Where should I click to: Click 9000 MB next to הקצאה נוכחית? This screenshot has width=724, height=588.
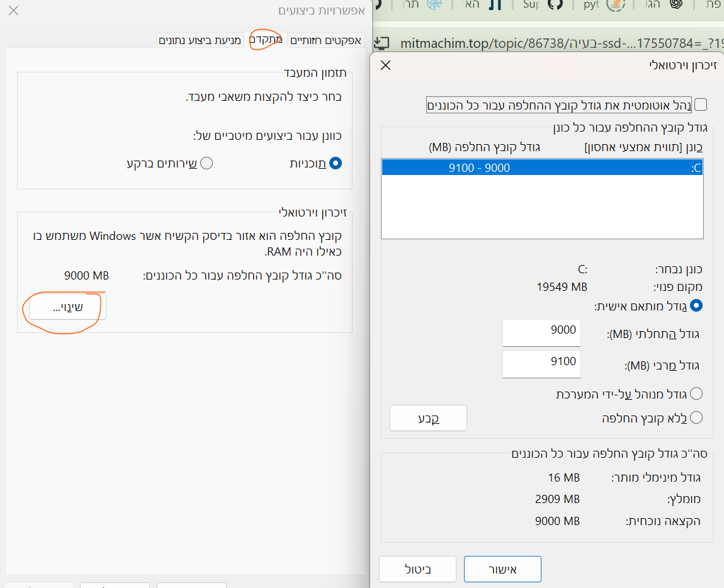click(x=557, y=521)
